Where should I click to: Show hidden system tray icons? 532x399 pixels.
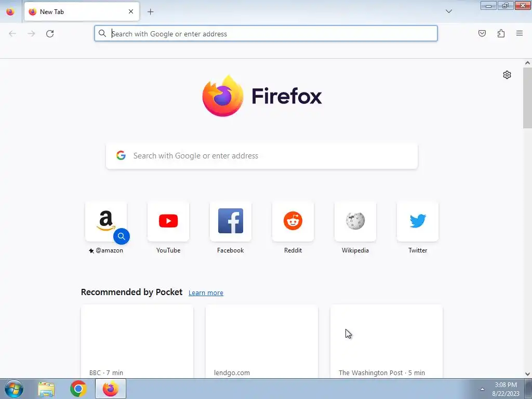[x=482, y=389]
